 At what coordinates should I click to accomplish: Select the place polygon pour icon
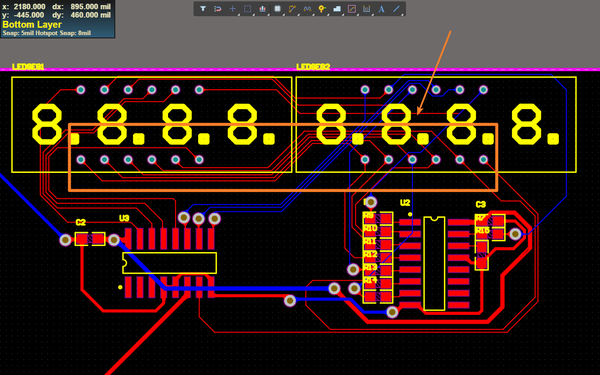(x=337, y=9)
